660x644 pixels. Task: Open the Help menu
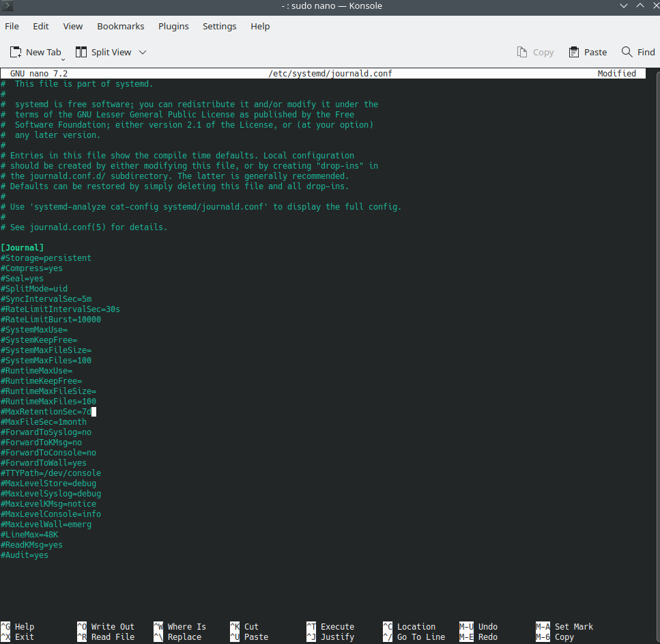pos(260,26)
